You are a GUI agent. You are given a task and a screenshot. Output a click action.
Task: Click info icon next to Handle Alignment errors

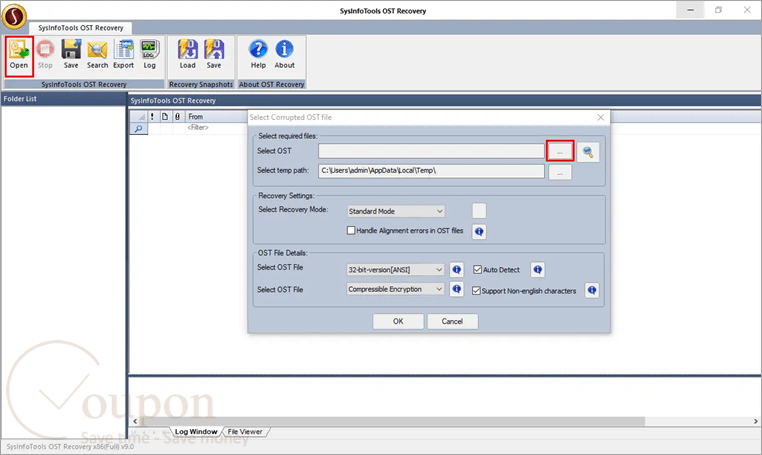pyautogui.click(x=479, y=231)
